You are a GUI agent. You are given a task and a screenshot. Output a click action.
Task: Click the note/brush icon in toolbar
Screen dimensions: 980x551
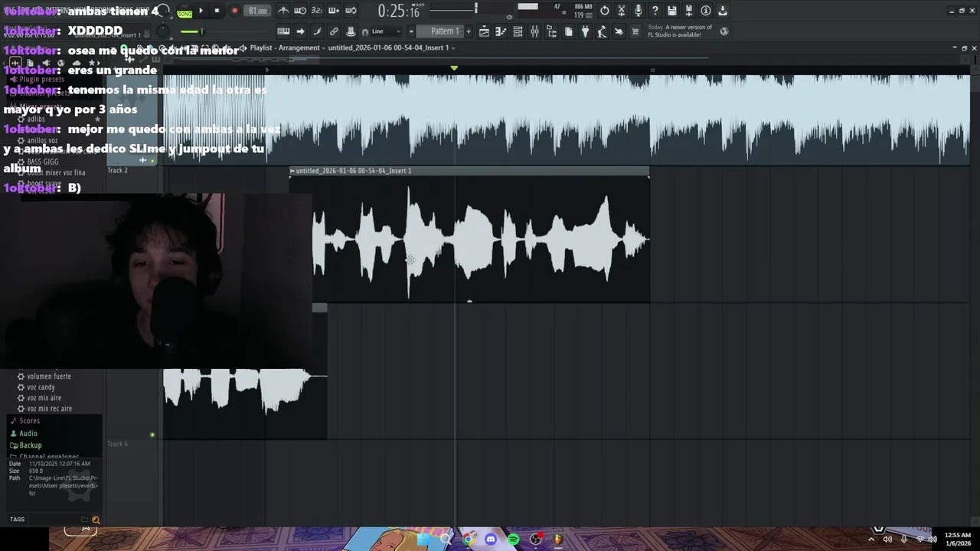317,31
